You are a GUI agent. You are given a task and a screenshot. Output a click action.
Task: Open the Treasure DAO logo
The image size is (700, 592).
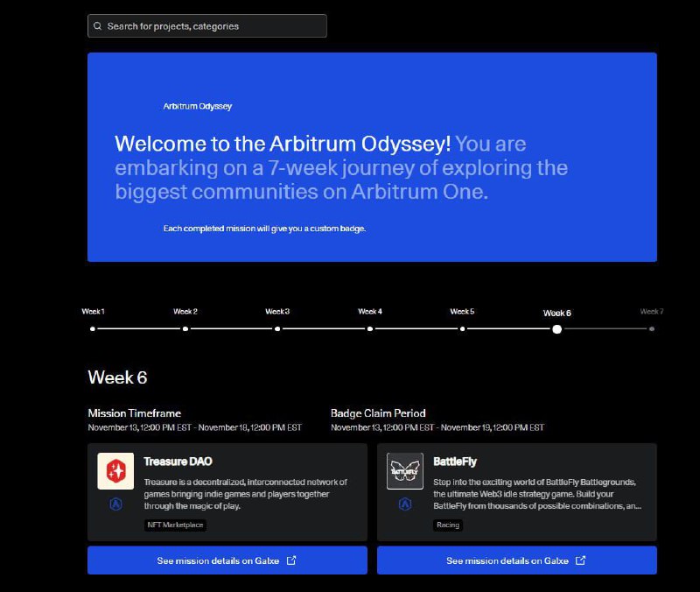(115, 471)
